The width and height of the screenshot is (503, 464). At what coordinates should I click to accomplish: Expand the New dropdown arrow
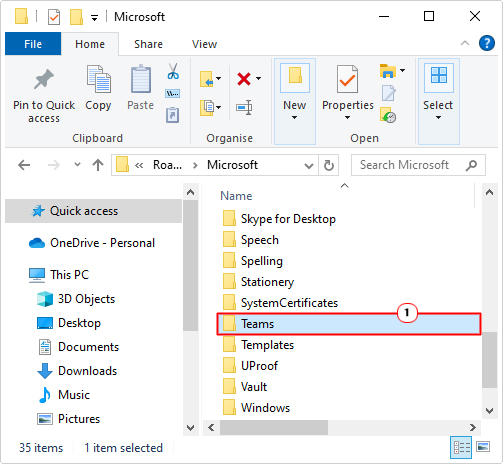pos(294,117)
